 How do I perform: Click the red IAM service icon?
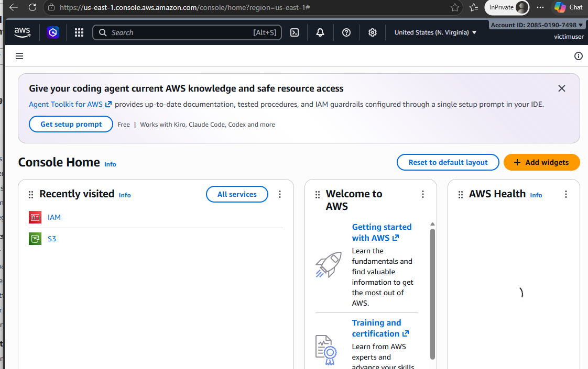point(35,217)
